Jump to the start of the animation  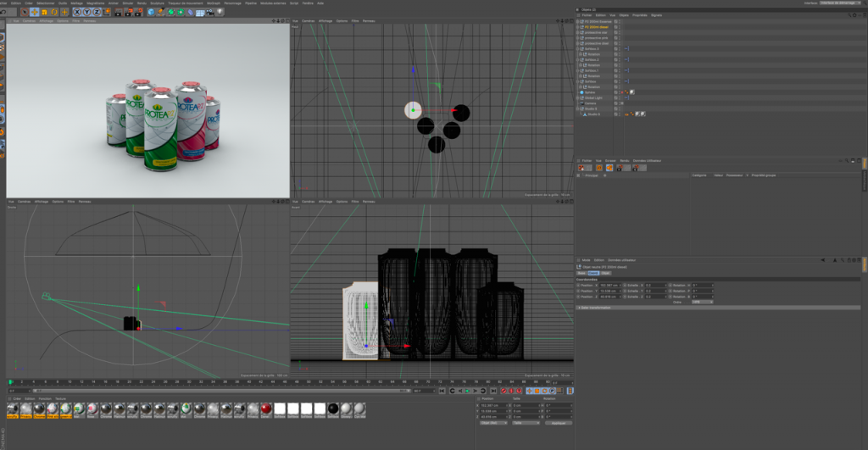442,391
